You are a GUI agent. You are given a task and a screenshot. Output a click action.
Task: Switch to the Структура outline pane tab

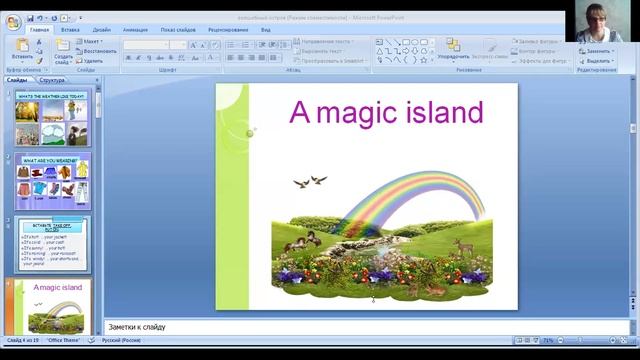52,80
